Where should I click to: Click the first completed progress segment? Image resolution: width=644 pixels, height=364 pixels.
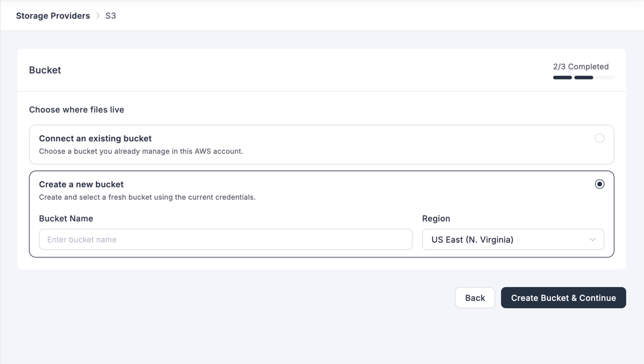pyautogui.click(x=562, y=77)
